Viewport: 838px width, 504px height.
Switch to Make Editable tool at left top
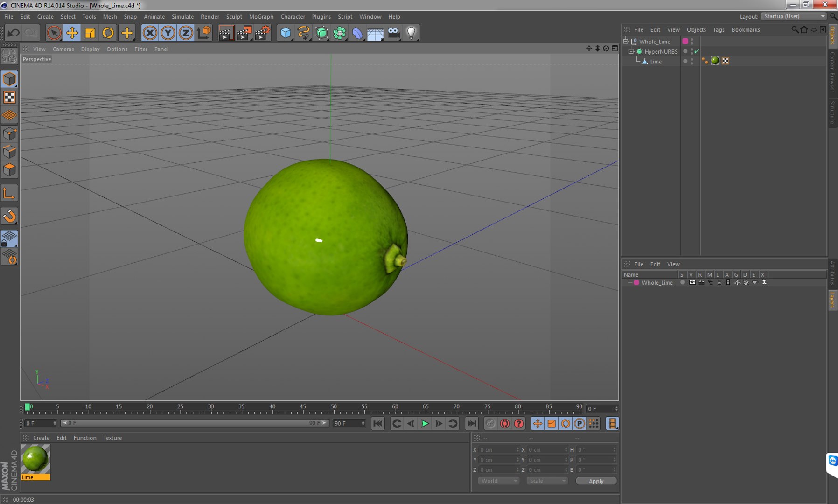(9, 56)
